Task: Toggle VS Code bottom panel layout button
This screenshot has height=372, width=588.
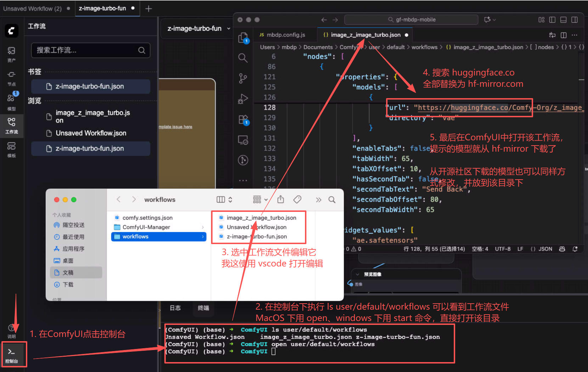Action: 563,20
